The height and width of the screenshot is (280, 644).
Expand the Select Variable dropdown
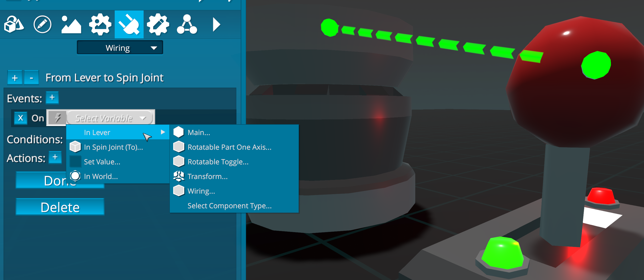pyautogui.click(x=110, y=118)
